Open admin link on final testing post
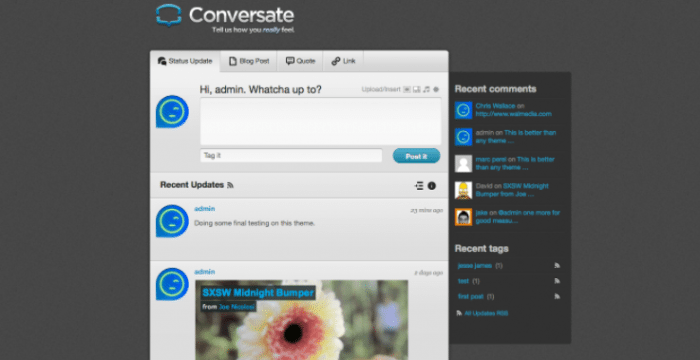 point(204,209)
